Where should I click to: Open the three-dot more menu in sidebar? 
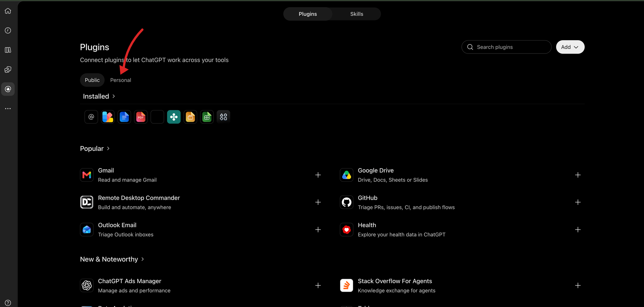click(8, 109)
